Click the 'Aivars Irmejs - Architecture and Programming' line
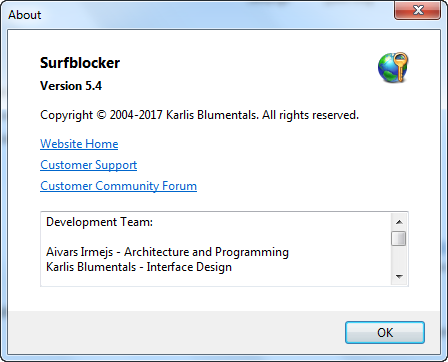Image resolution: width=448 pixels, height=362 pixels. (167, 252)
